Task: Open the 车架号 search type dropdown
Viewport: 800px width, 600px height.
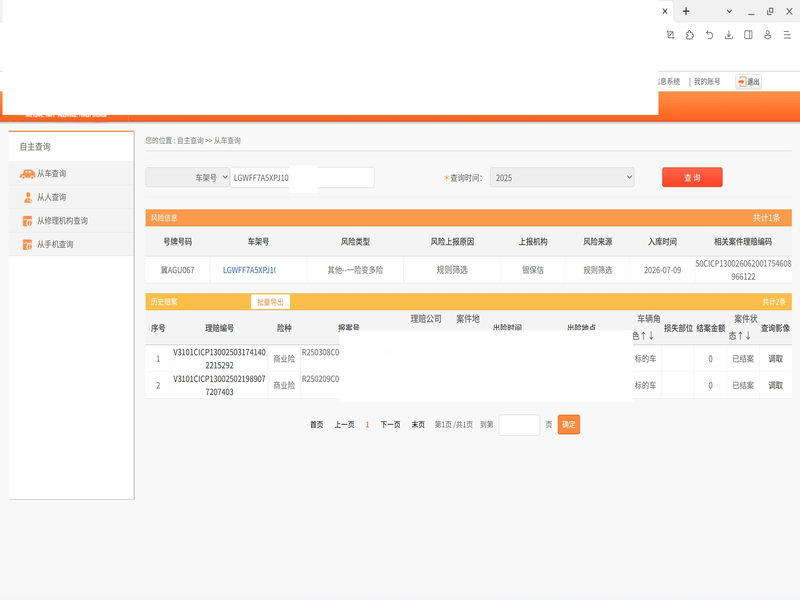Action: pyautogui.click(x=187, y=178)
